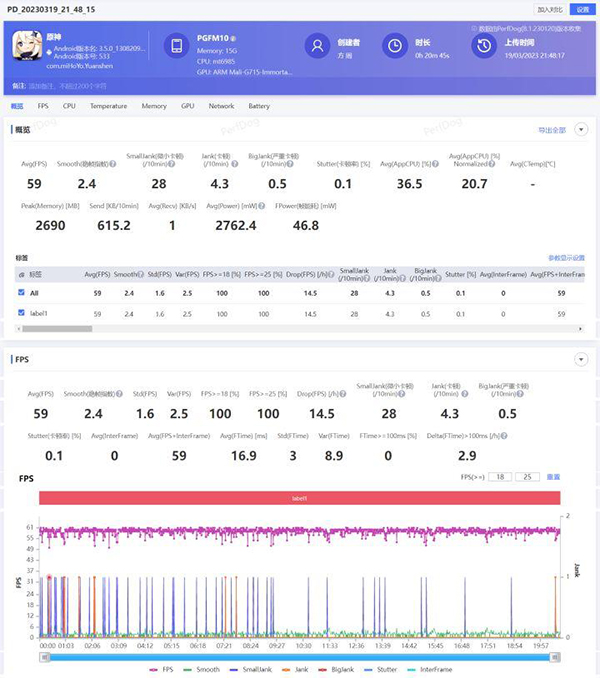Click the parameter display settings link
This screenshot has height=678, width=600.
[x=565, y=257]
